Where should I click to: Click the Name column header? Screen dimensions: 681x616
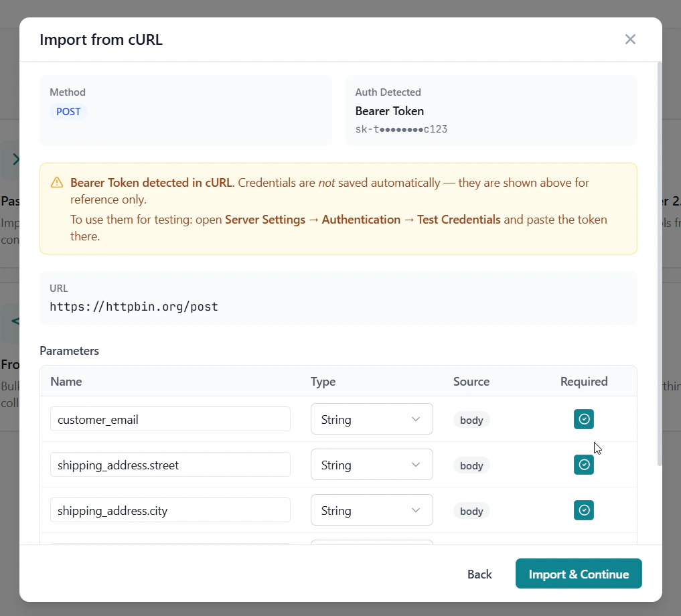coord(66,382)
